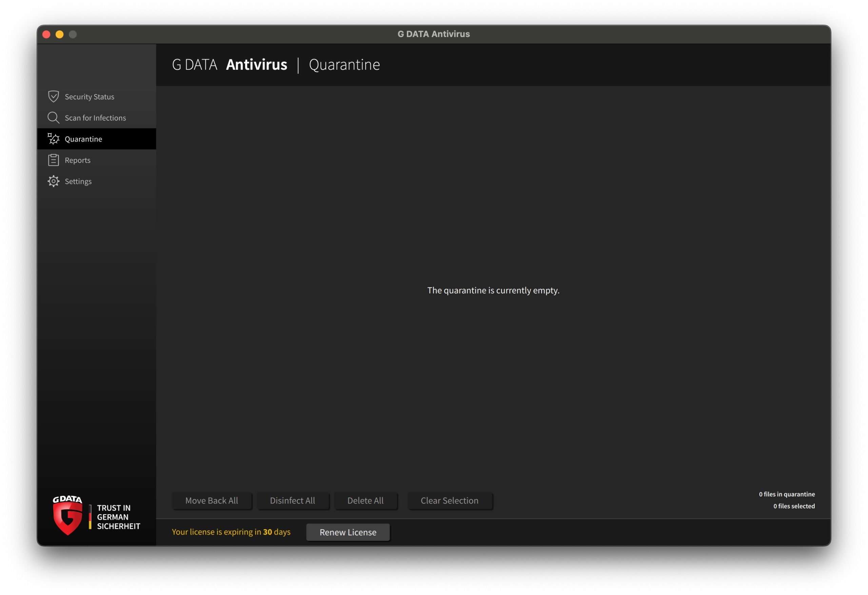Image resolution: width=868 pixels, height=595 pixels.
Task: Click the Renew License button
Action: 348,533
